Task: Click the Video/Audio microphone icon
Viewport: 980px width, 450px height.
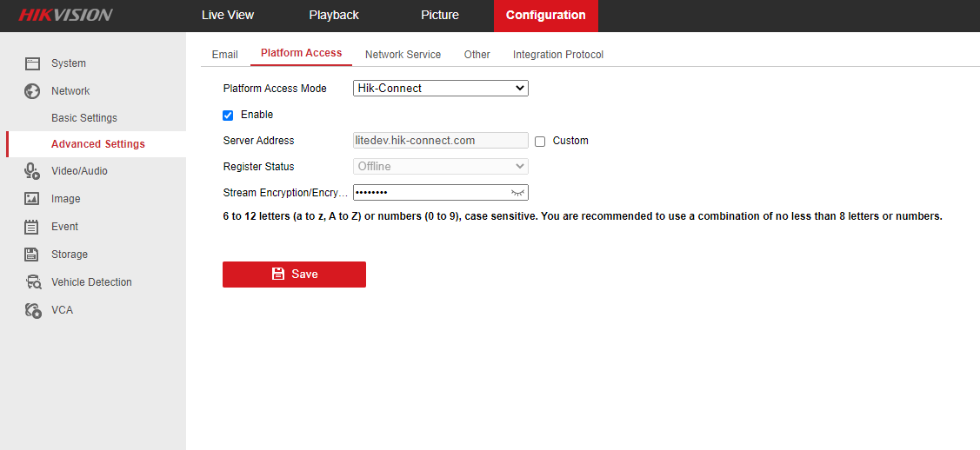Action: [x=32, y=171]
